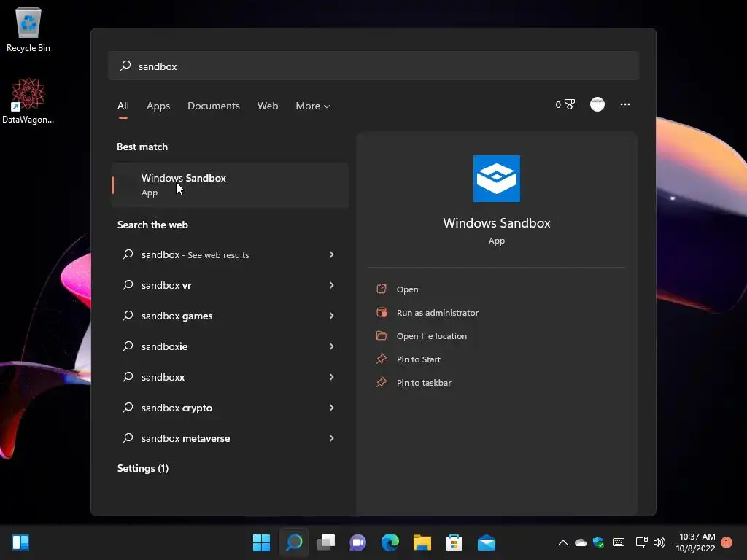Click the Widgets icon on the taskbar

coord(20,542)
